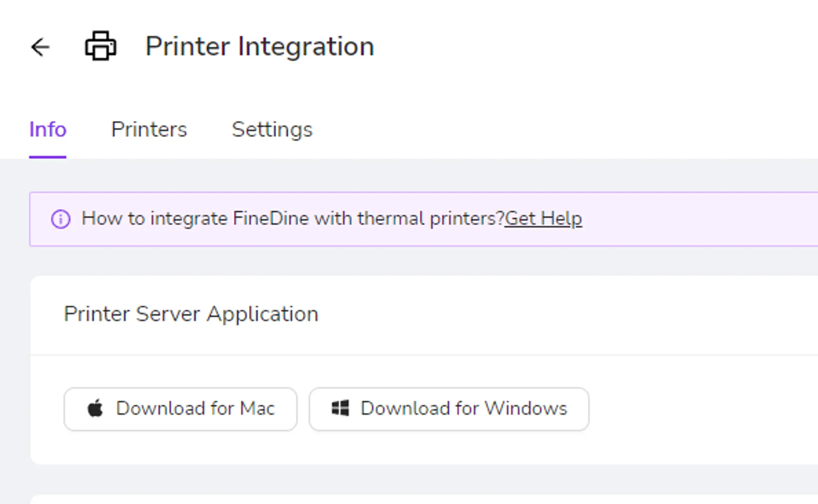Follow the Get Help link
Screen dimensions: 818x504
pos(543,219)
